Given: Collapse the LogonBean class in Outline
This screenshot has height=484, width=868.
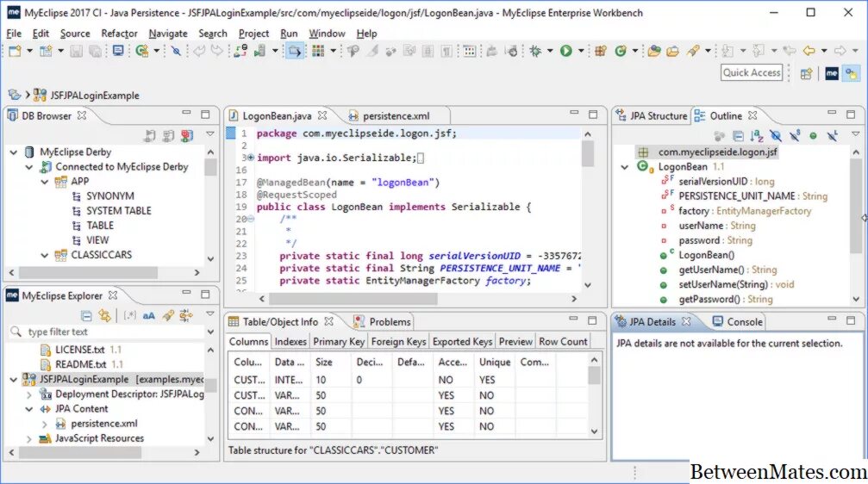Looking at the screenshot, I should [x=625, y=167].
